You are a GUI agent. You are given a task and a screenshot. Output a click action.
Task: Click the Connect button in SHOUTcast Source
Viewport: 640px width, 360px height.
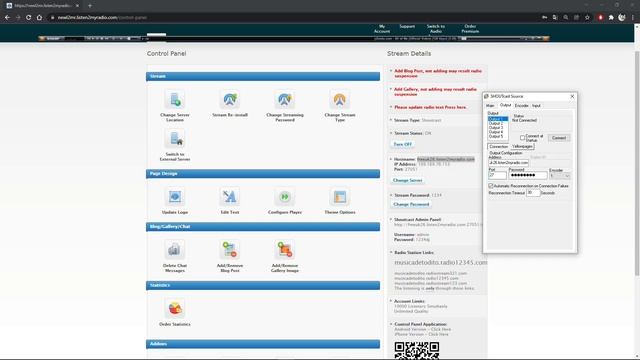click(x=559, y=138)
